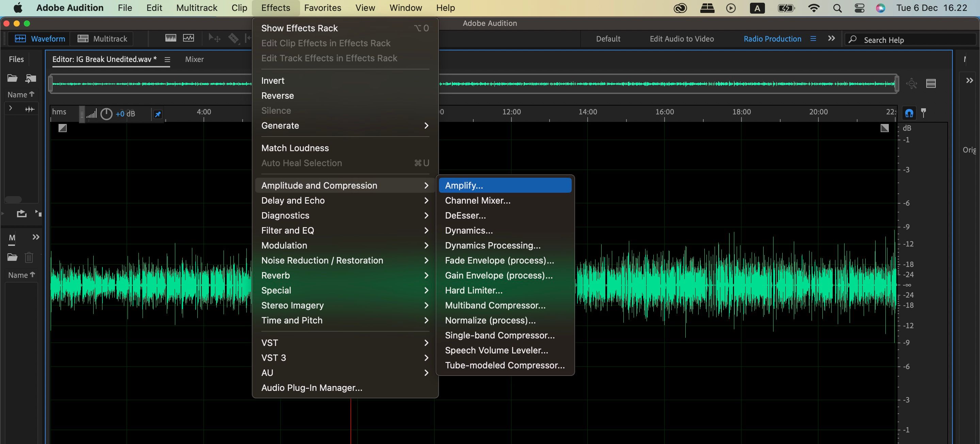Click the zoom navigator icon beside the overview

pos(912,83)
